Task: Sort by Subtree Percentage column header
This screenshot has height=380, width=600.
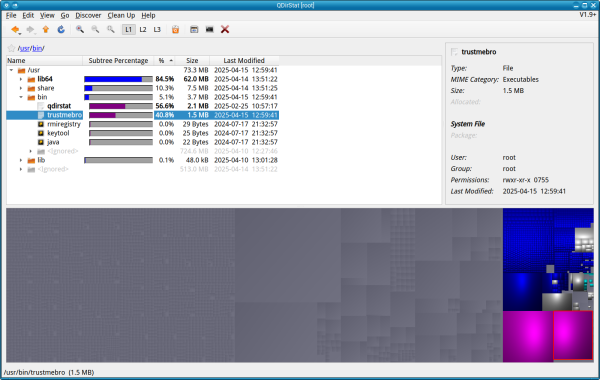Action: [118, 60]
